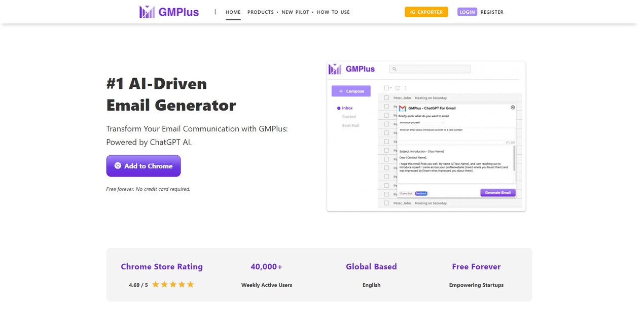Check the last Meeting on Saturday email checkbox
The width and height of the screenshot is (644, 313).
click(x=386, y=203)
